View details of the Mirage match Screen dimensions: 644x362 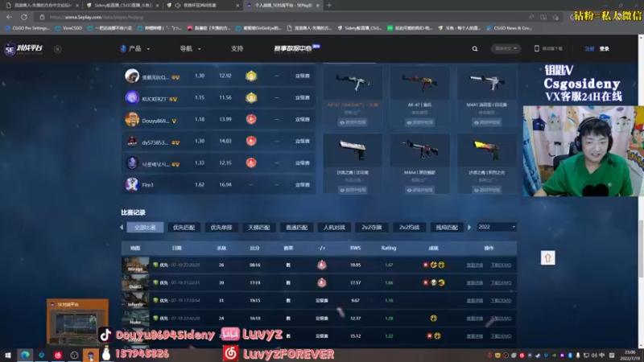[x=474, y=265]
